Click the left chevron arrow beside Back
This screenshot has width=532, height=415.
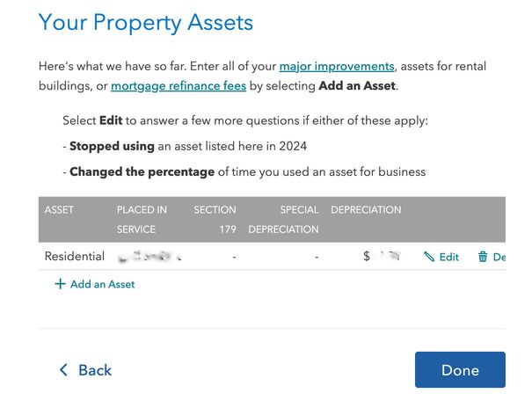(63, 369)
